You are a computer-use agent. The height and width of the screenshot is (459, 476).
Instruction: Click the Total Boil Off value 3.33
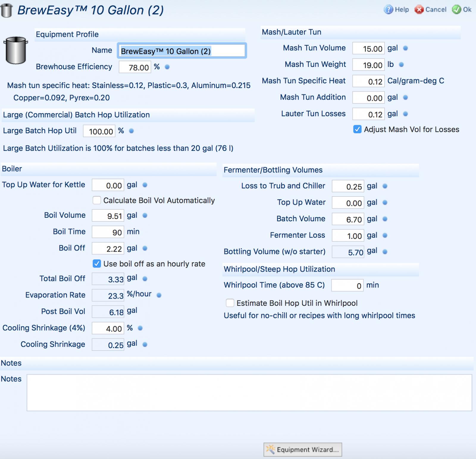pyautogui.click(x=108, y=279)
